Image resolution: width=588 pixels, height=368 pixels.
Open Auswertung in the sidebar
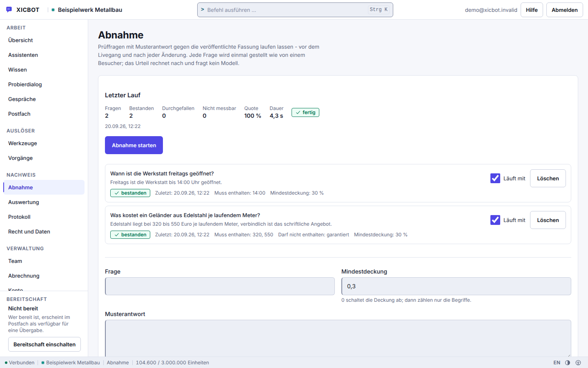click(x=44, y=202)
